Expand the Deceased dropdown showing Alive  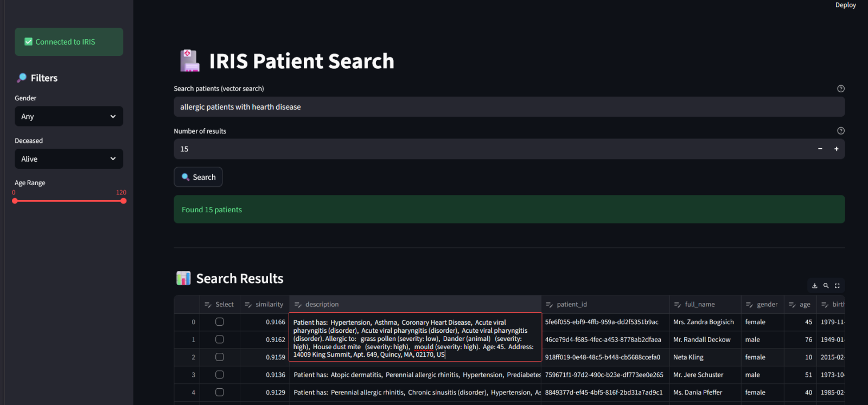pos(69,159)
